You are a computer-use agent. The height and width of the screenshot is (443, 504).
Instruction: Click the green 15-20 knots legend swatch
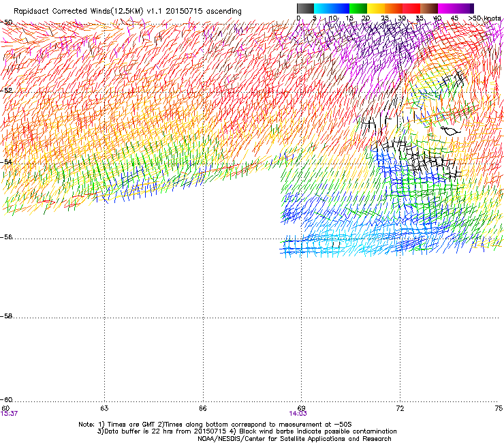(358, 8)
